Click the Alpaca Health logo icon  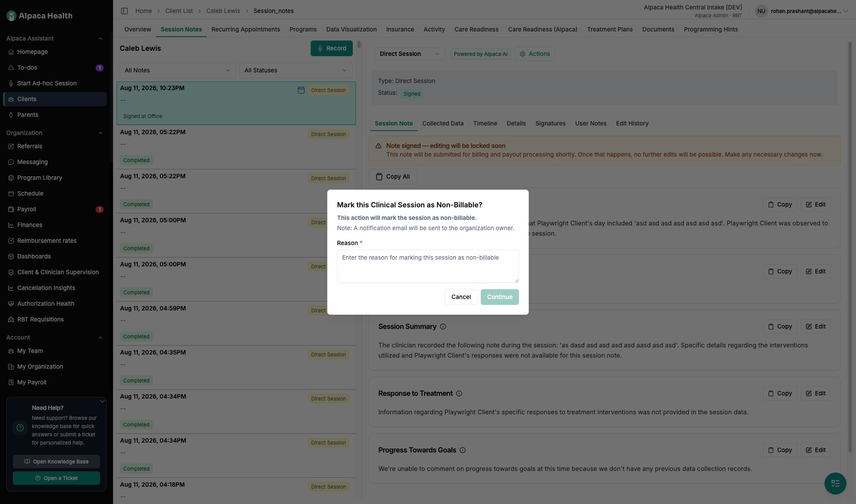(11, 16)
